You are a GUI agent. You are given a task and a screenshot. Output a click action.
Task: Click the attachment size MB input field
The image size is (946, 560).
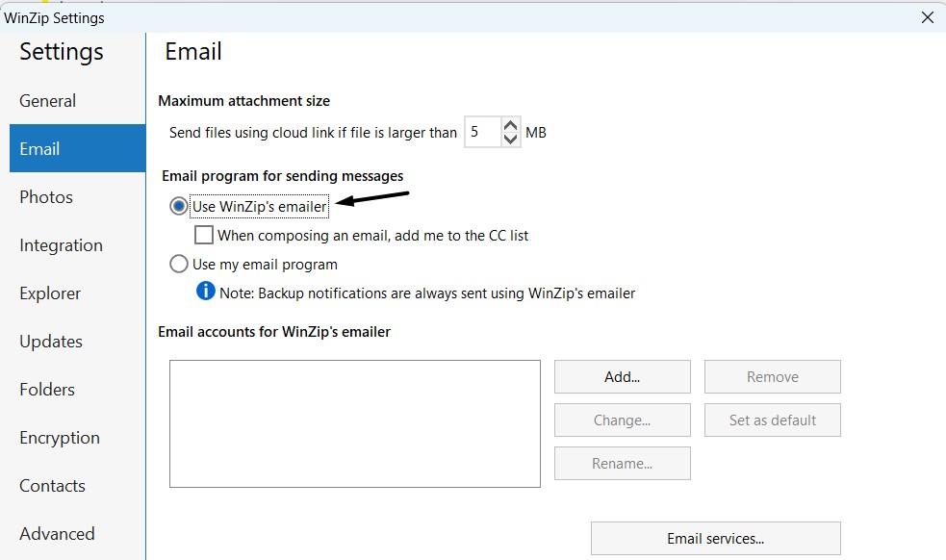coord(481,133)
